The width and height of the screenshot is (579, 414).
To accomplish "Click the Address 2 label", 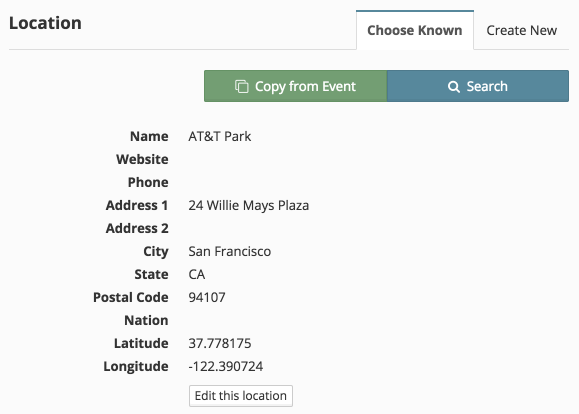I will click(x=137, y=228).
